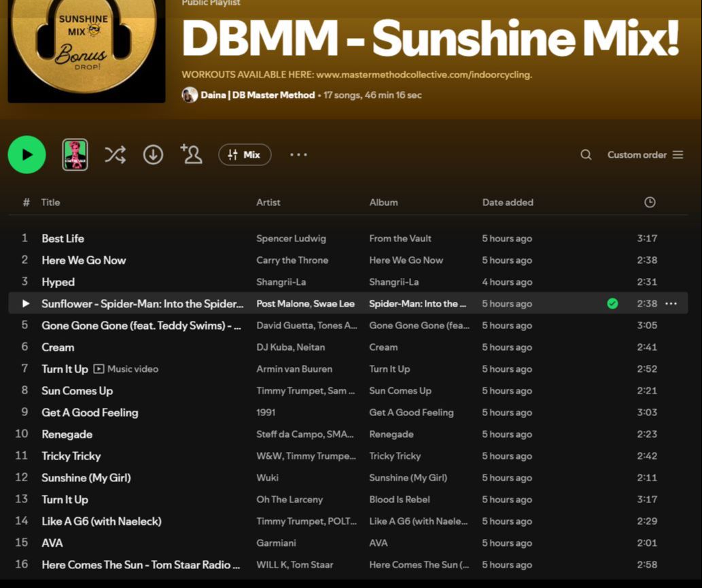Viewport: 702px width, 588px height.
Task: Sort tracks by Album column header
Action: click(383, 203)
